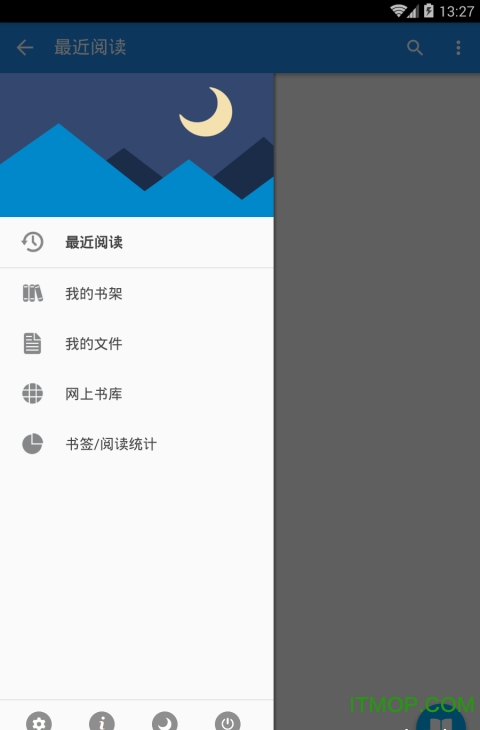Click the pie chart statistics icon
Viewport: 480px width, 730px height.
pyautogui.click(x=33, y=444)
